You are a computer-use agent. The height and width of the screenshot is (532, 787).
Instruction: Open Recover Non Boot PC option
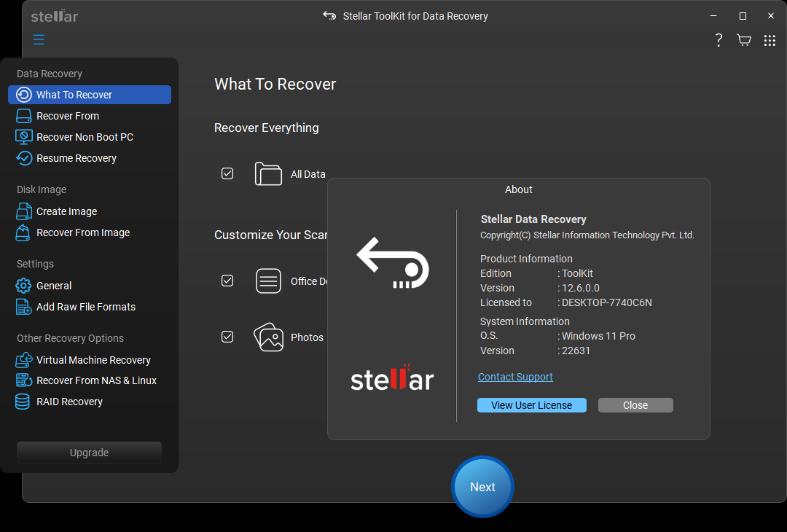85,137
